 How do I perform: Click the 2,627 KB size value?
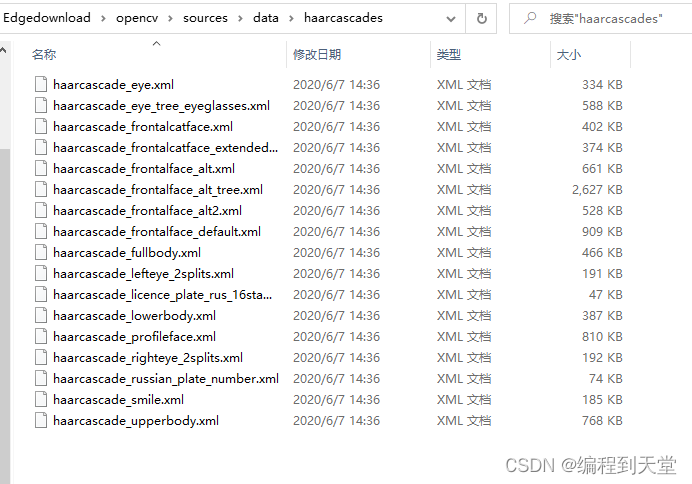pyautogui.click(x=597, y=190)
